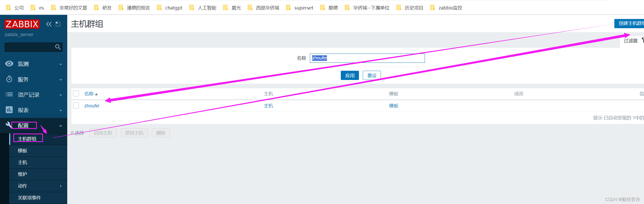Click the eye icon for 监测
Screen dimensions: 644x204
pos(9,64)
